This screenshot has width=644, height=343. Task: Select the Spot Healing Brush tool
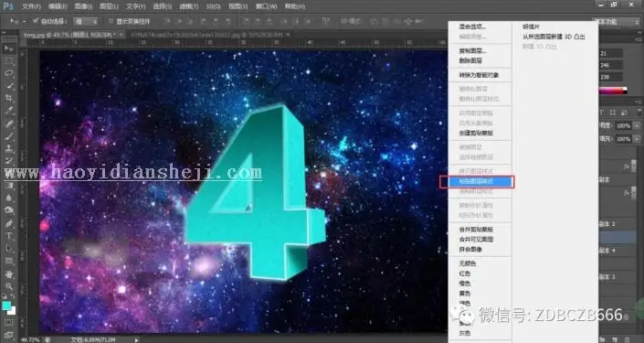tap(8, 123)
